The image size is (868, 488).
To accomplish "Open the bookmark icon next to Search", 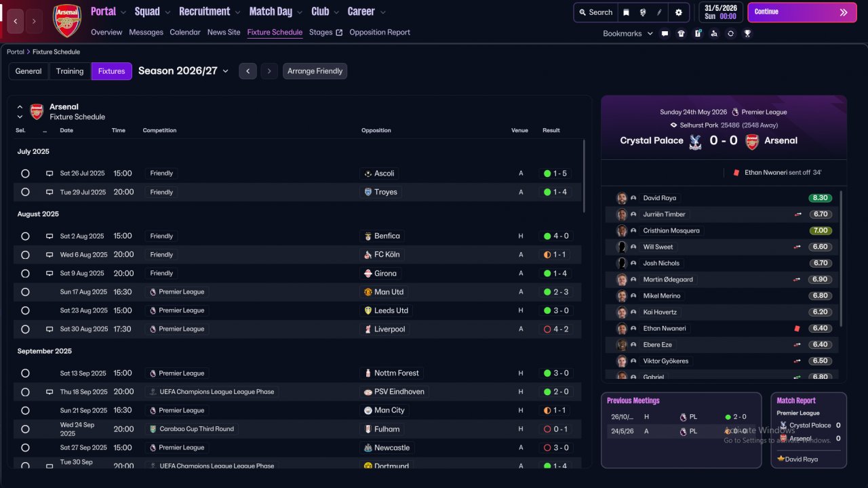I will click(626, 12).
